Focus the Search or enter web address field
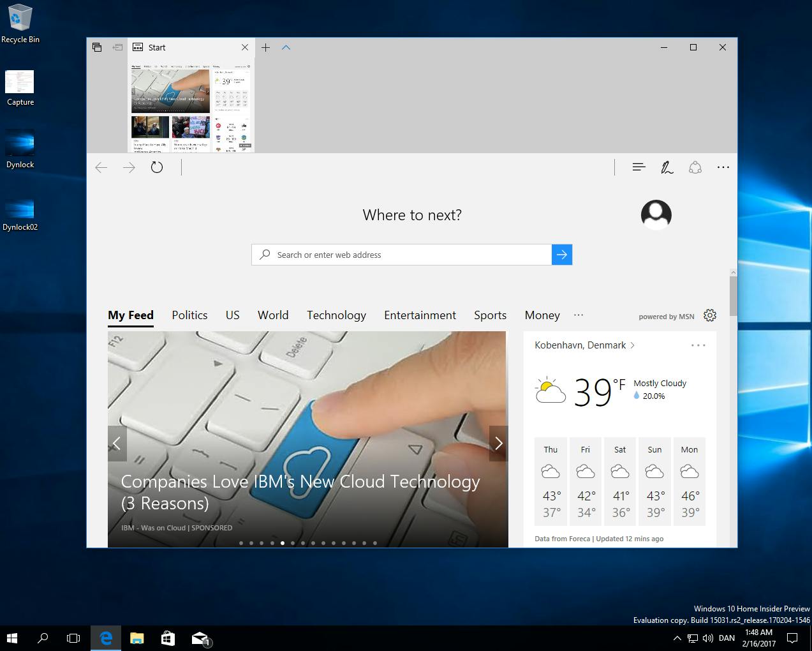 point(402,255)
